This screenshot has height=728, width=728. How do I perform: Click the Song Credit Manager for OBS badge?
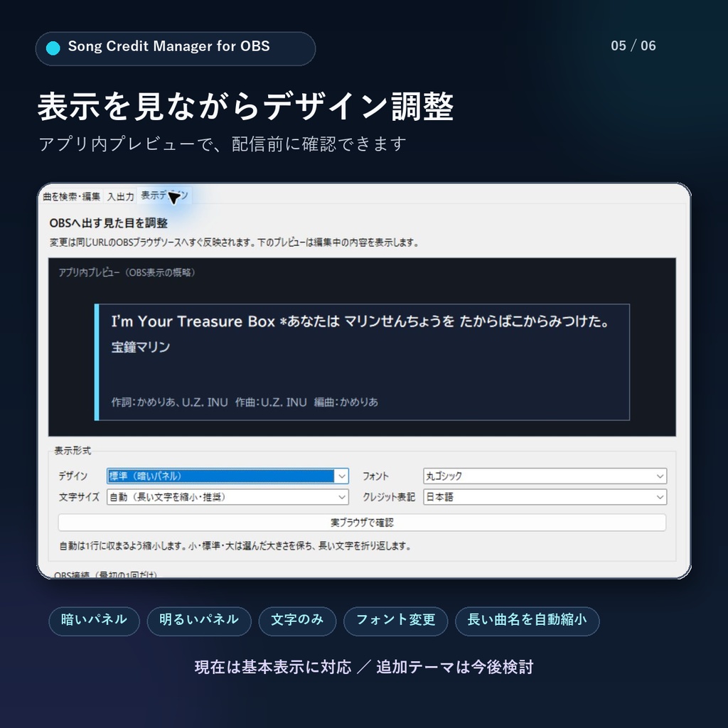[x=176, y=48]
